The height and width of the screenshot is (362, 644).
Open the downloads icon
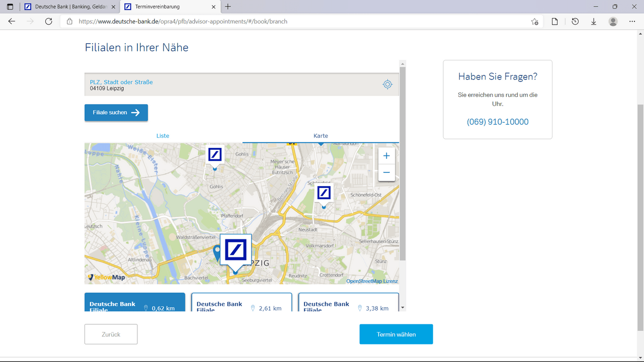(x=594, y=22)
